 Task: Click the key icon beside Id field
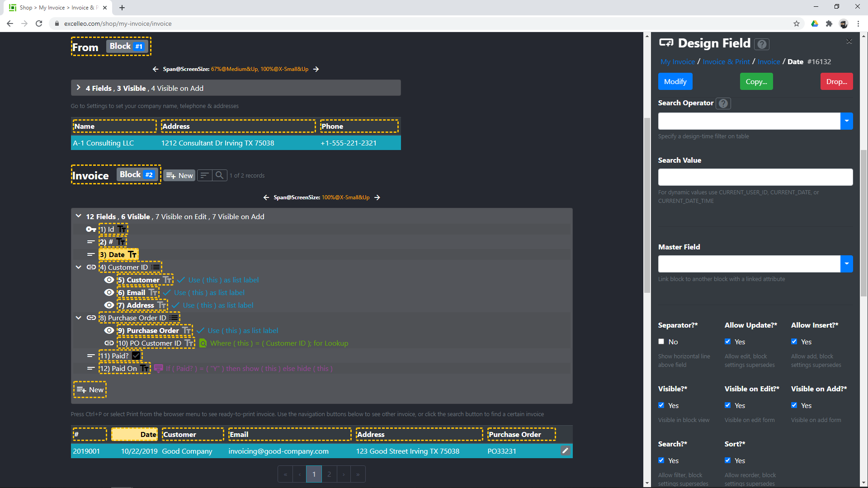click(91, 230)
